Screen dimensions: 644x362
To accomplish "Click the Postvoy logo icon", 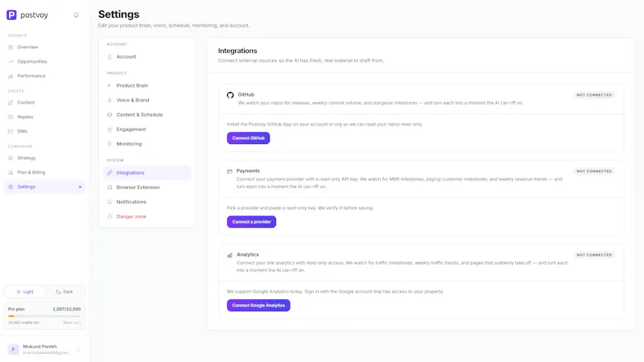I will (x=11, y=15).
